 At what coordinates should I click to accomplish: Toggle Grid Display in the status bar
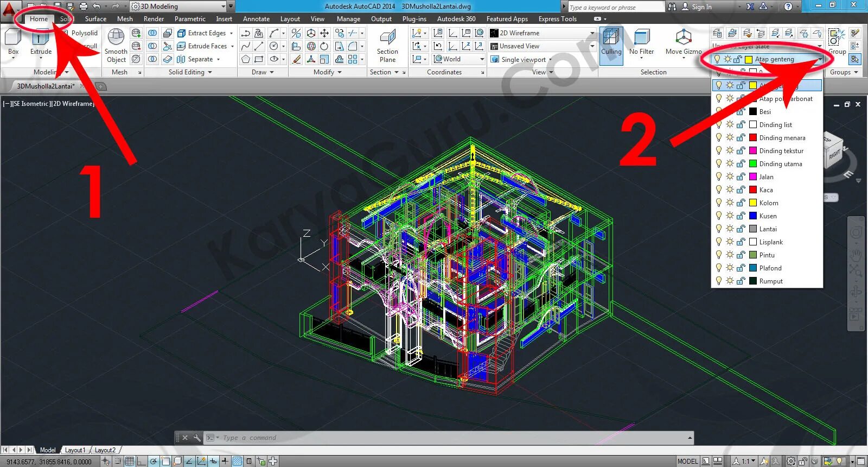point(130,461)
